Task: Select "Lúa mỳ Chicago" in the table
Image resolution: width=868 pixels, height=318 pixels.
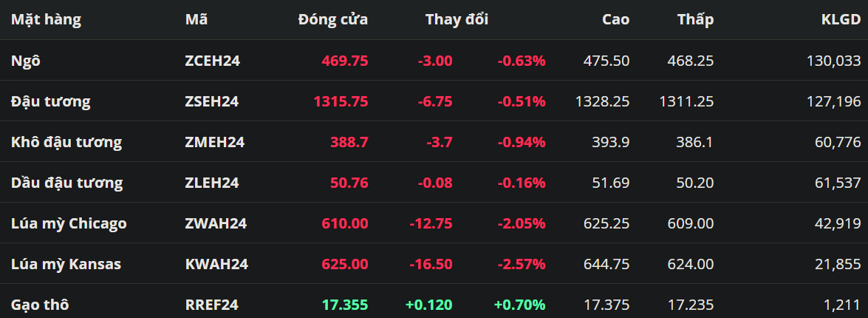Action: pyautogui.click(x=69, y=223)
